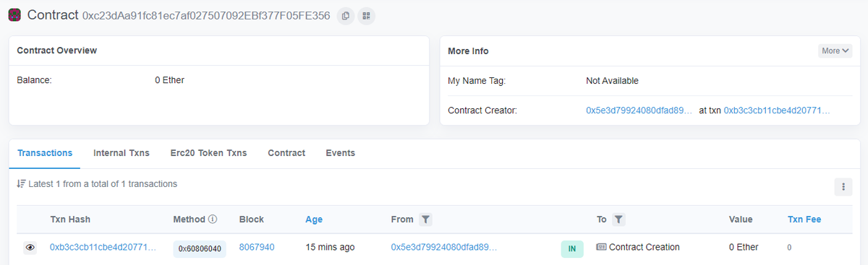The width and height of the screenshot is (868, 265).
Task: Copy the contract address to clipboard
Action: coord(346,15)
